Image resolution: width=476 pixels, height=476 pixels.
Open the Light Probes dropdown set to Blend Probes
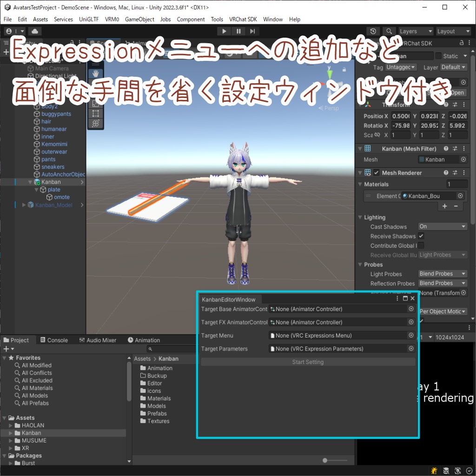442,274
